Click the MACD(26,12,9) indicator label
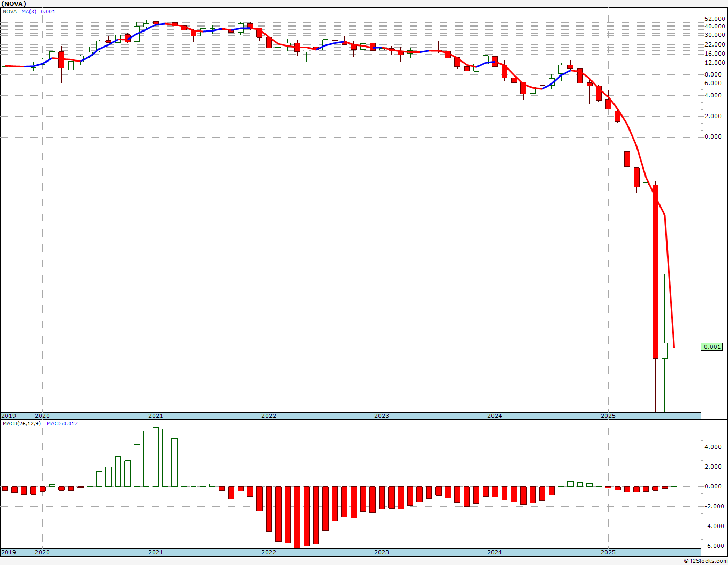 (x=22, y=424)
